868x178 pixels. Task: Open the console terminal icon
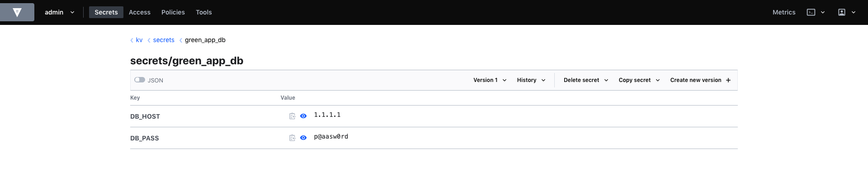coord(811,12)
